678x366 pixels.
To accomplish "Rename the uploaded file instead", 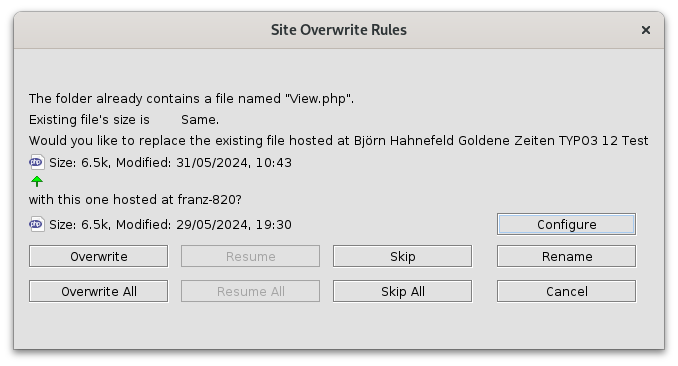I will point(566,257).
